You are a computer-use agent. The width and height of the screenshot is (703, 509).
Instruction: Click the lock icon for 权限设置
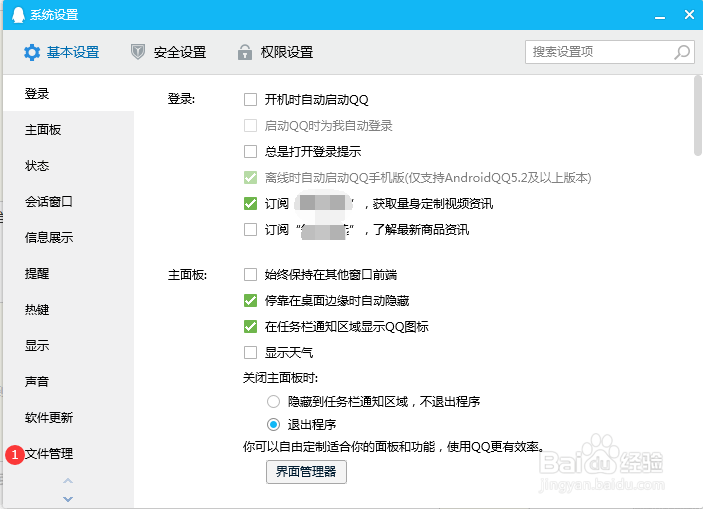244,52
